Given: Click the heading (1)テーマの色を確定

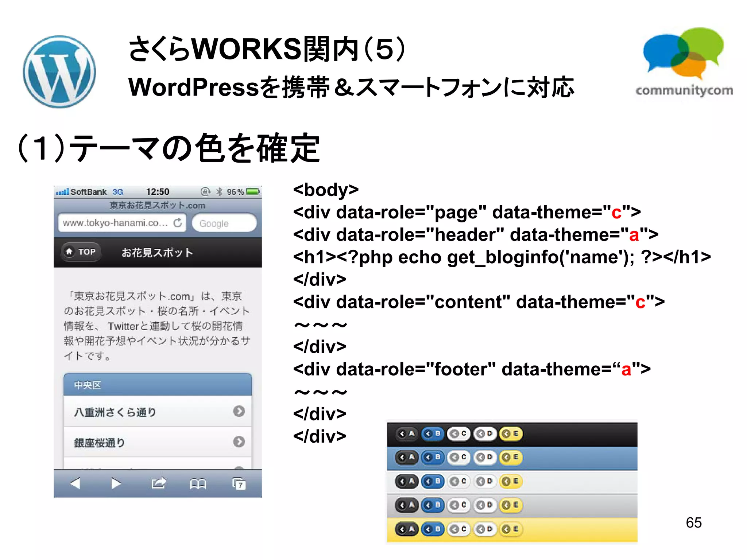Looking at the screenshot, I should [x=169, y=148].
